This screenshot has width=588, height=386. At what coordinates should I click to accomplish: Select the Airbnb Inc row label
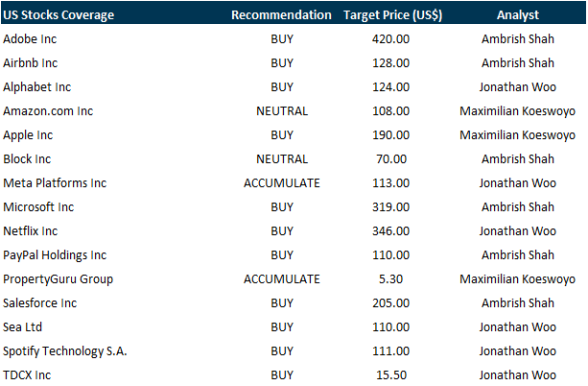pyautogui.click(x=31, y=63)
